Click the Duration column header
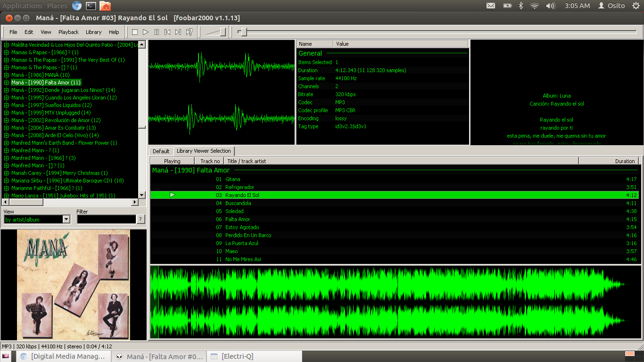 (609, 161)
